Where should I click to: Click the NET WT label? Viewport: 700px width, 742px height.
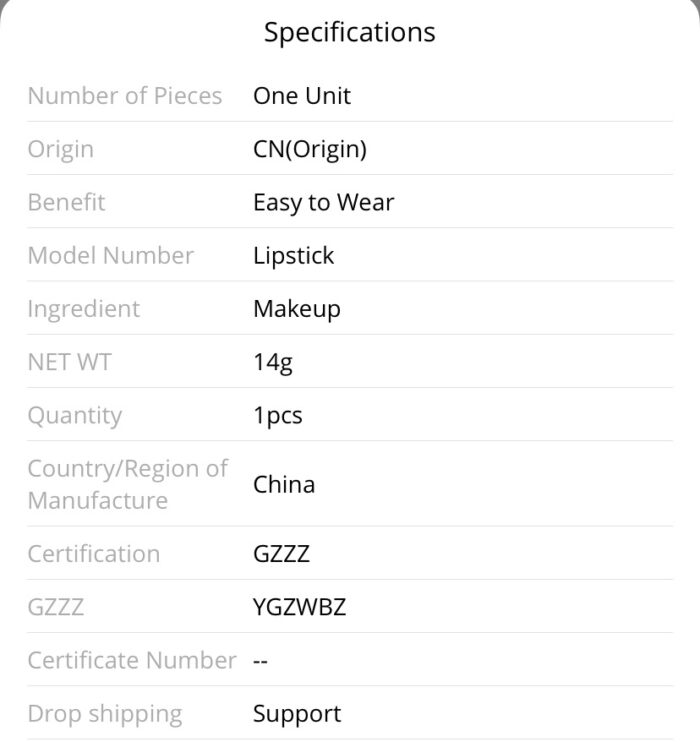[69, 362]
